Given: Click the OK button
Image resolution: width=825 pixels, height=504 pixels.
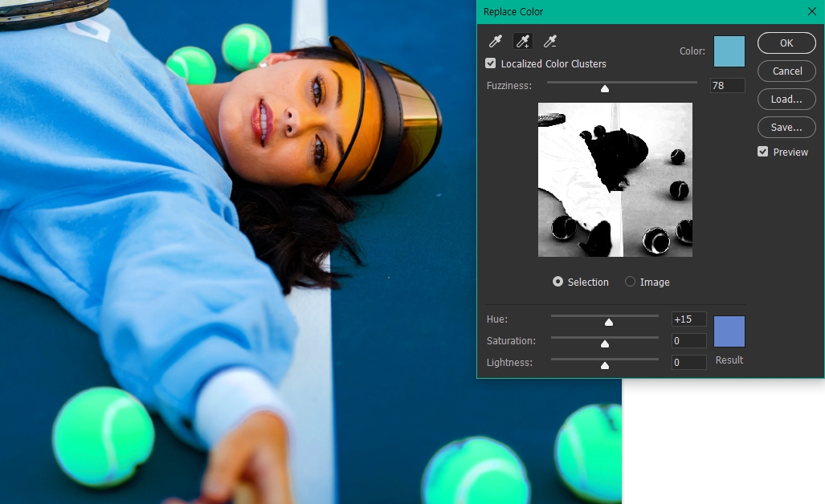Looking at the screenshot, I should pos(786,43).
